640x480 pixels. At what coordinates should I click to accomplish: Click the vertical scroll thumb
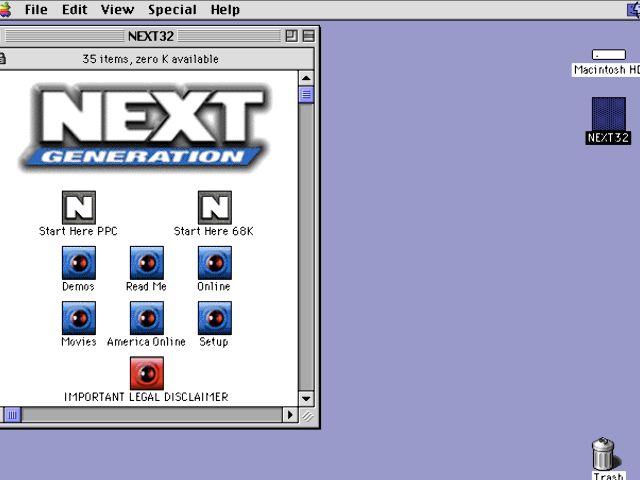tap(306, 95)
